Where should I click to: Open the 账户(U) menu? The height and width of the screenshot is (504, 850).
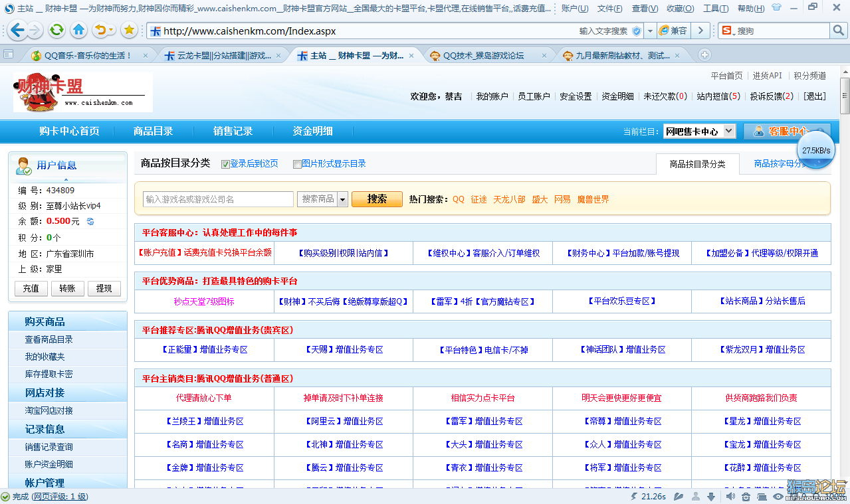tap(575, 8)
